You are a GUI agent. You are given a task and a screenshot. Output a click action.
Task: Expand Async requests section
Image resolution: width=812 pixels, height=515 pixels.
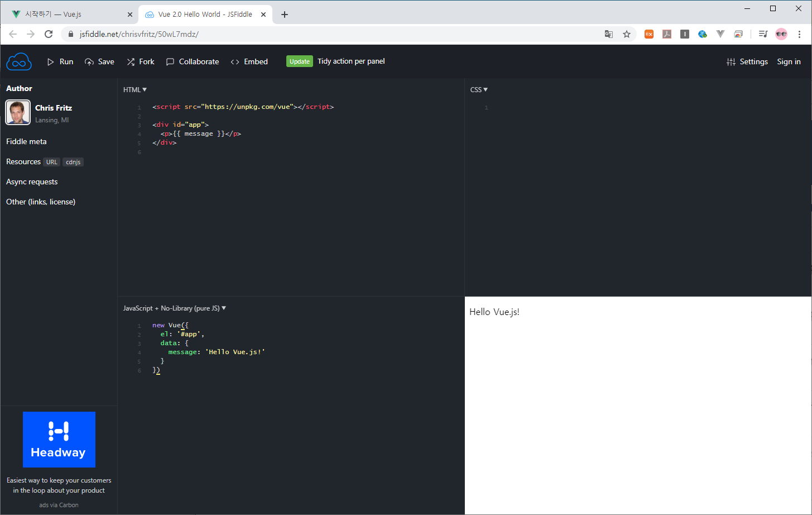[x=32, y=182]
